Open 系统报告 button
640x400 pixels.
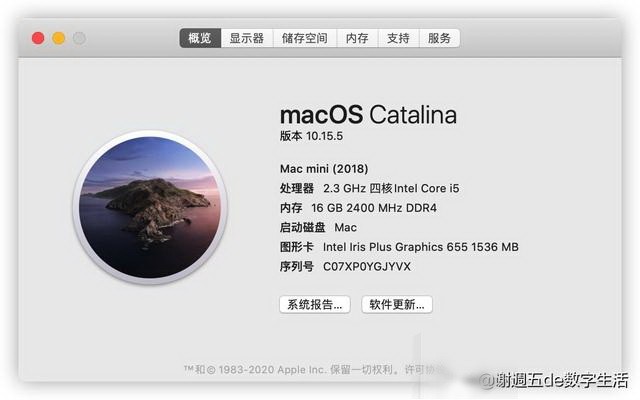pos(315,304)
